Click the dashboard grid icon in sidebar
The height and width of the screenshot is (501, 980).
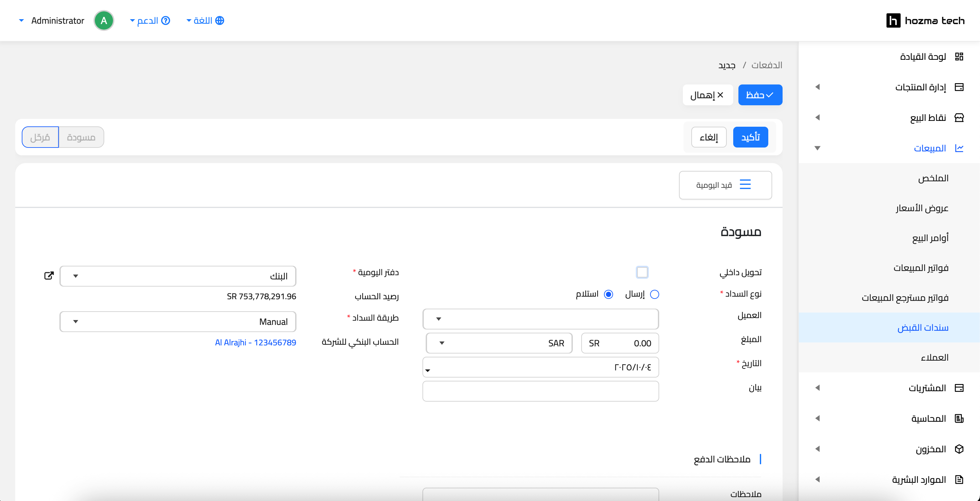point(959,57)
